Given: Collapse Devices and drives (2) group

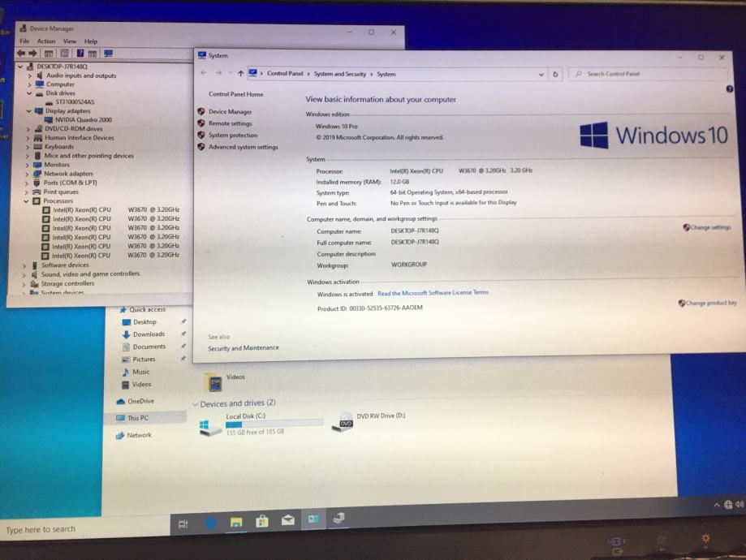Looking at the screenshot, I should [195, 404].
